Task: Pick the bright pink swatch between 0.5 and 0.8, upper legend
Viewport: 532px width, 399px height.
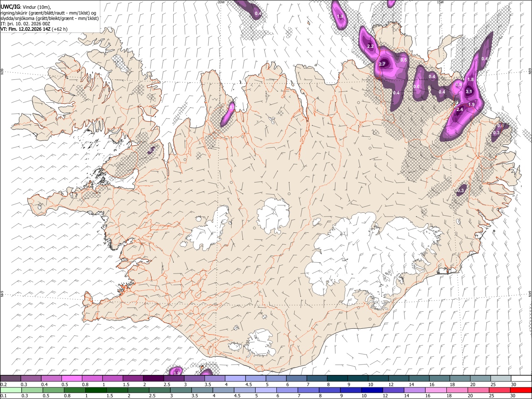Action: [71, 378]
